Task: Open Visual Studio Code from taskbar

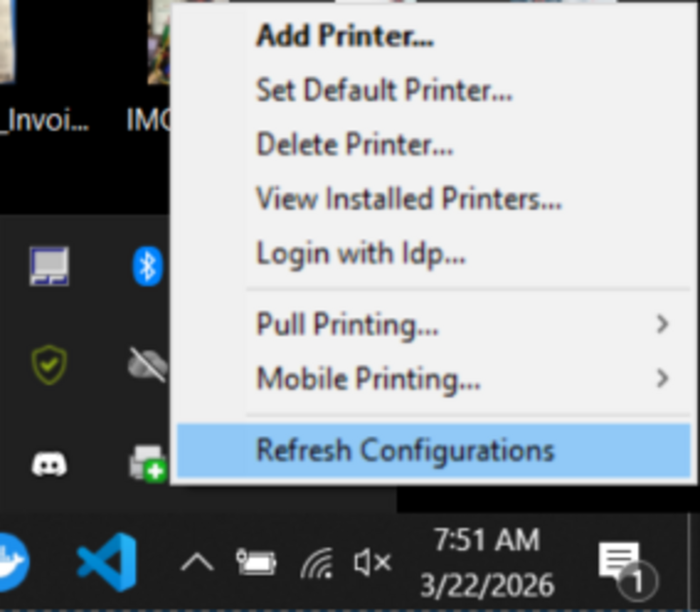Action: (107, 562)
